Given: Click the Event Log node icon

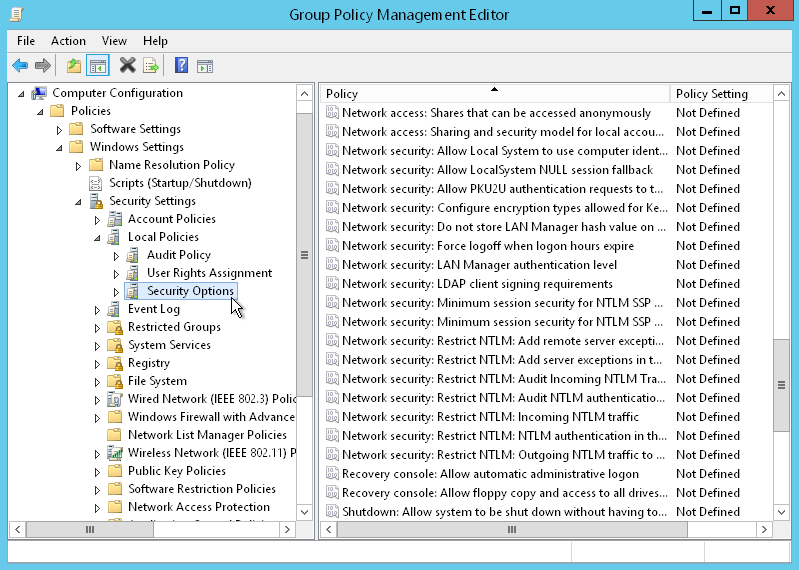Looking at the screenshot, I should [114, 309].
